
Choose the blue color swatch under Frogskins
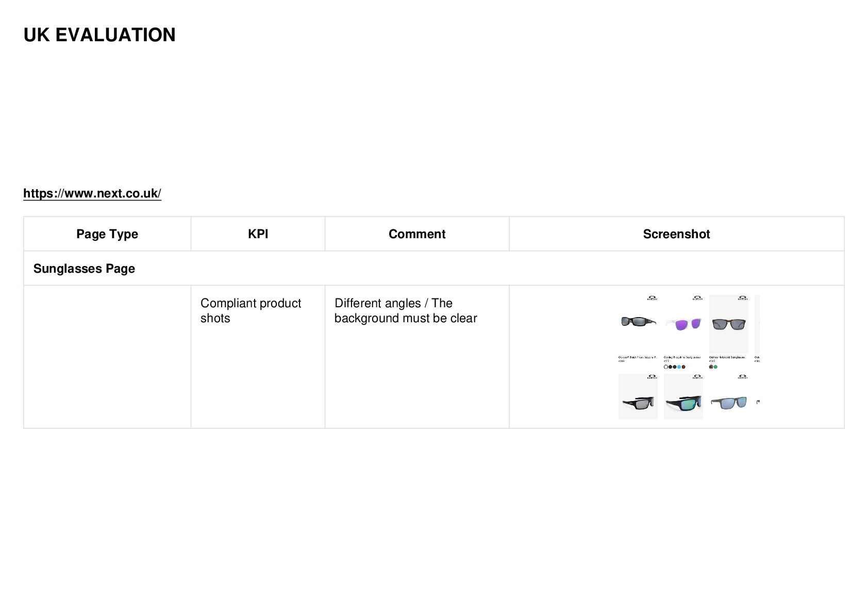pos(679,367)
